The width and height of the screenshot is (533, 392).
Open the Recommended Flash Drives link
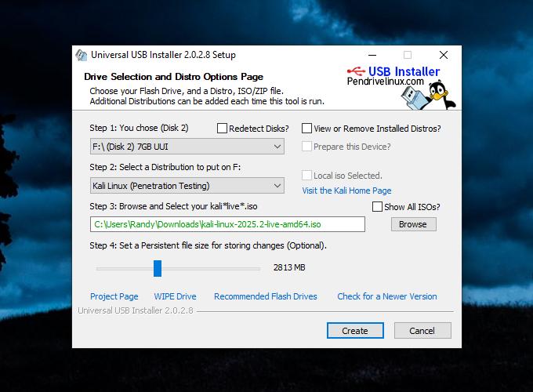pyautogui.click(x=265, y=296)
